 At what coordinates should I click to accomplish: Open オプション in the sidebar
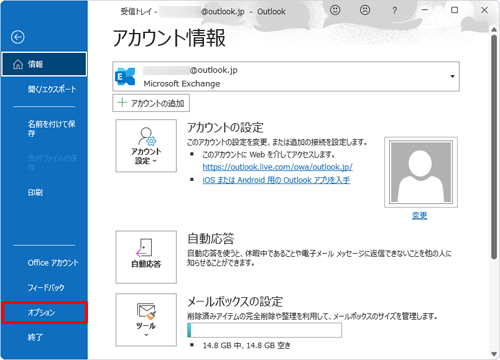tap(44, 312)
